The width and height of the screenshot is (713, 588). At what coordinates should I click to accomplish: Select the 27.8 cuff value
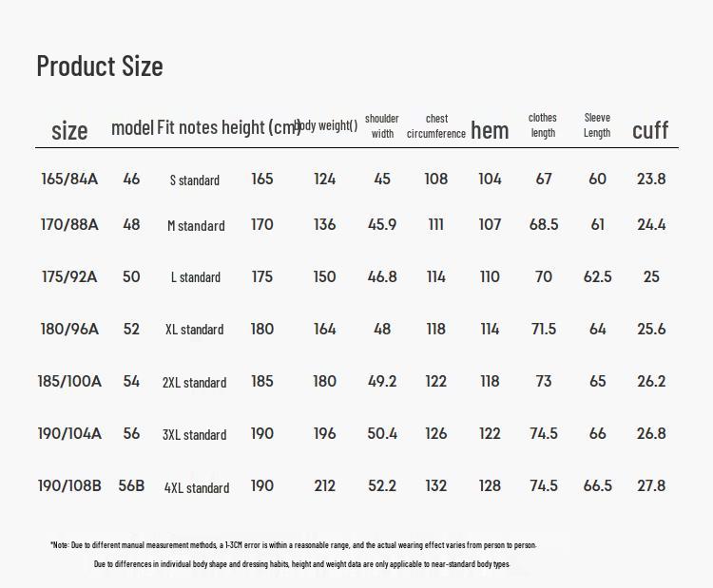click(x=651, y=485)
